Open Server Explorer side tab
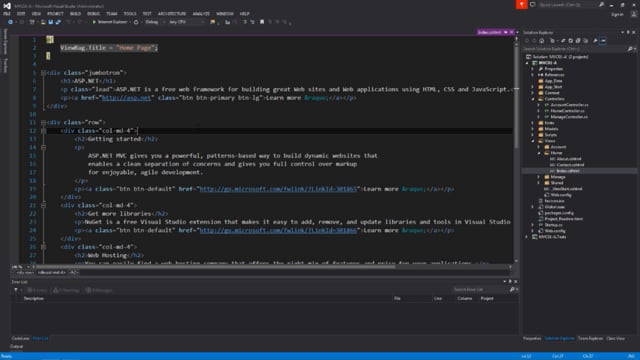The width and height of the screenshot is (640, 360). click(x=5, y=41)
